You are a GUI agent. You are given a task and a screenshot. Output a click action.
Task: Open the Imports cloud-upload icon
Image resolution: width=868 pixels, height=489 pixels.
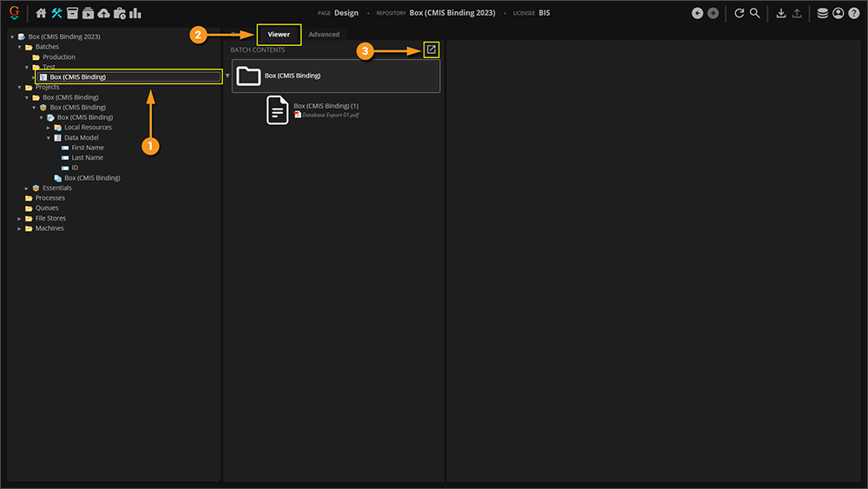[103, 13]
